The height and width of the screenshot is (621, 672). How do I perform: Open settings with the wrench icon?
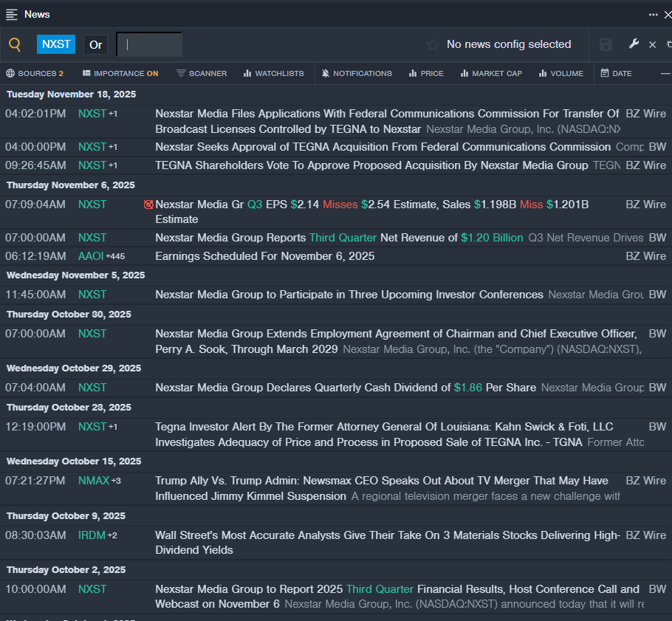tap(634, 44)
